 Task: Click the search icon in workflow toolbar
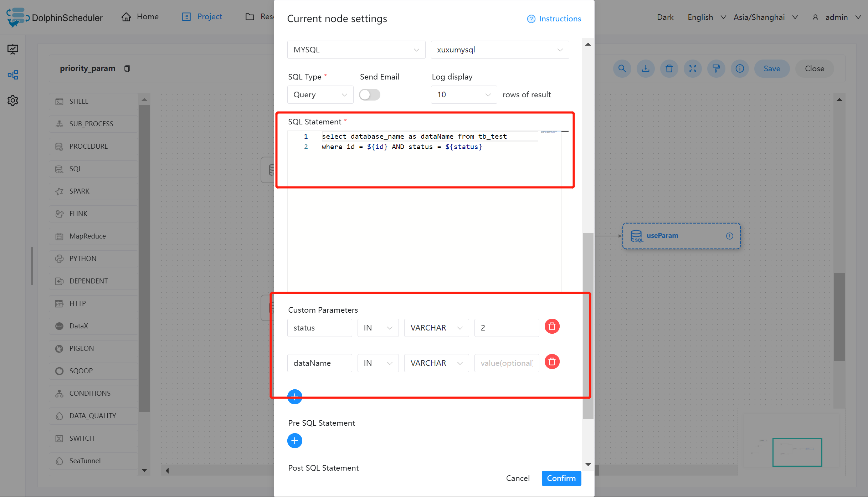[622, 68]
